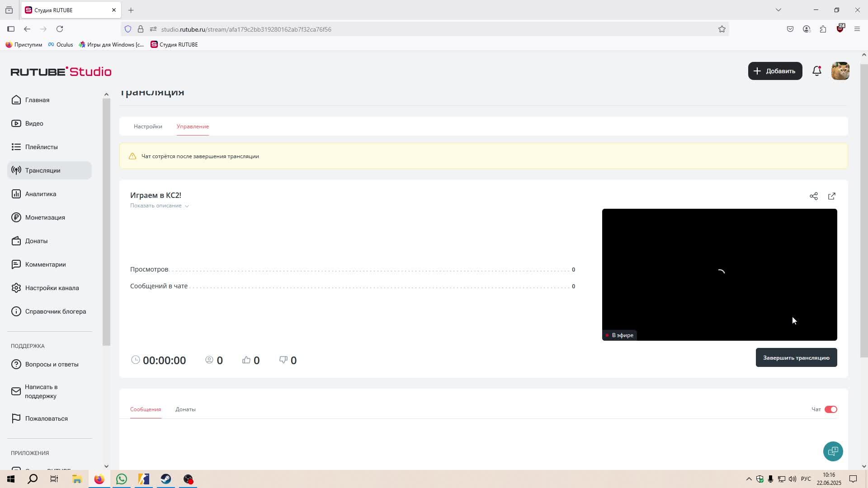The image size is (868, 488).
Task: Open user avatar menu
Action: pyautogui.click(x=840, y=71)
